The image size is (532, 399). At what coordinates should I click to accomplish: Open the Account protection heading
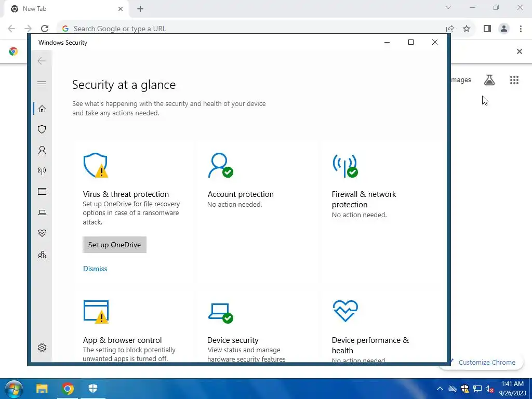click(241, 194)
